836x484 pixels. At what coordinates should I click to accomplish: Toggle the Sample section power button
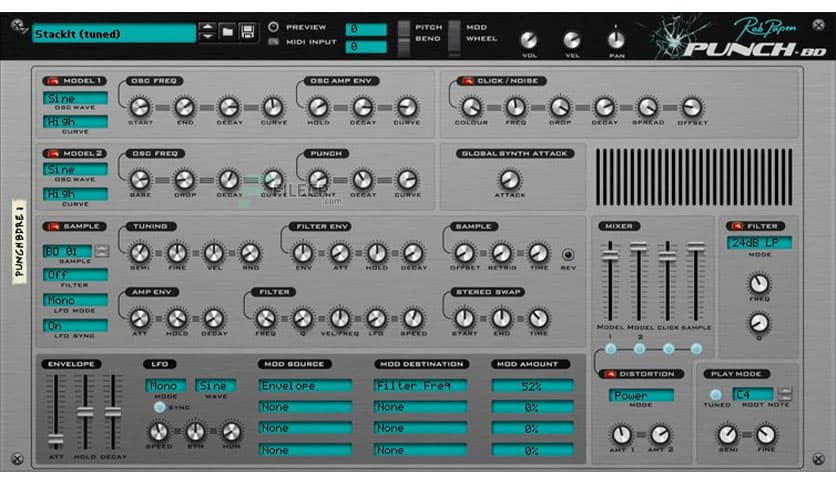click(x=53, y=227)
